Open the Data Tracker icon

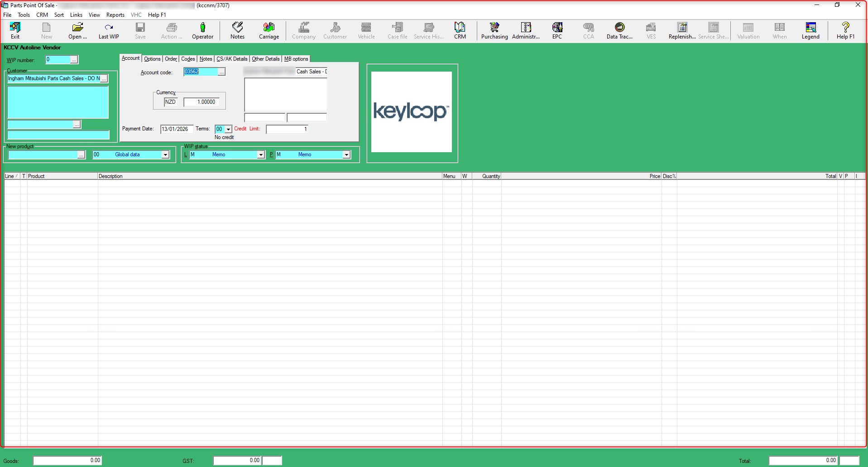pyautogui.click(x=619, y=31)
